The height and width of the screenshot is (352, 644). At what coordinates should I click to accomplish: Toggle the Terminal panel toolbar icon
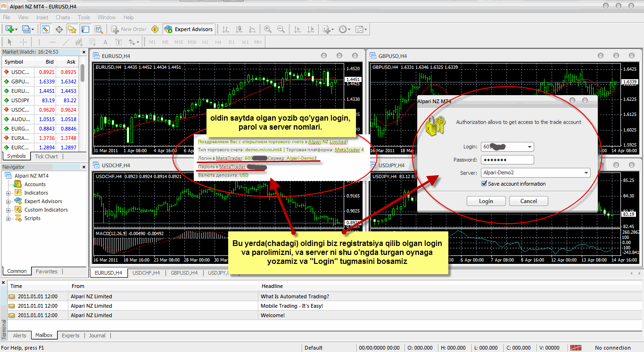click(85, 29)
